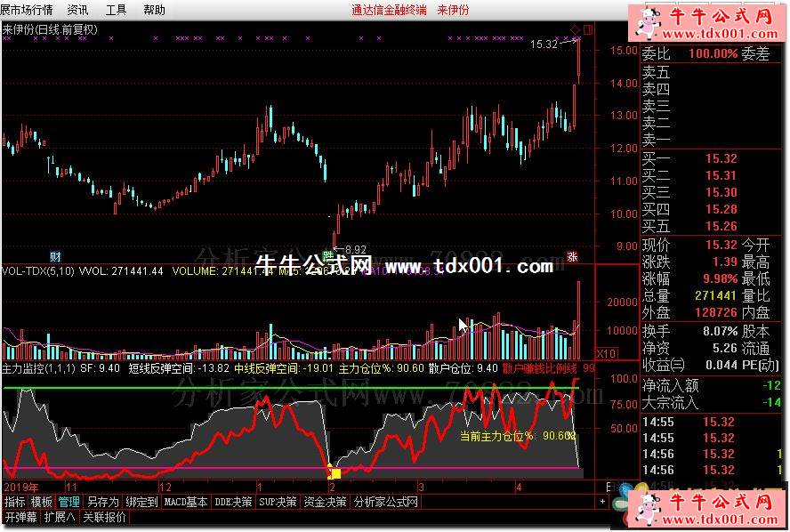Click the green 胜 marker on the chart
Screen dimensions: 790x532
328,256
